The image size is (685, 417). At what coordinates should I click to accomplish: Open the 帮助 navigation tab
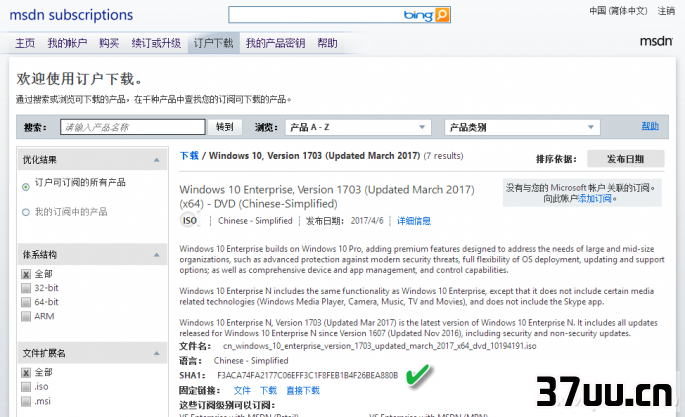tap(327, 43)
